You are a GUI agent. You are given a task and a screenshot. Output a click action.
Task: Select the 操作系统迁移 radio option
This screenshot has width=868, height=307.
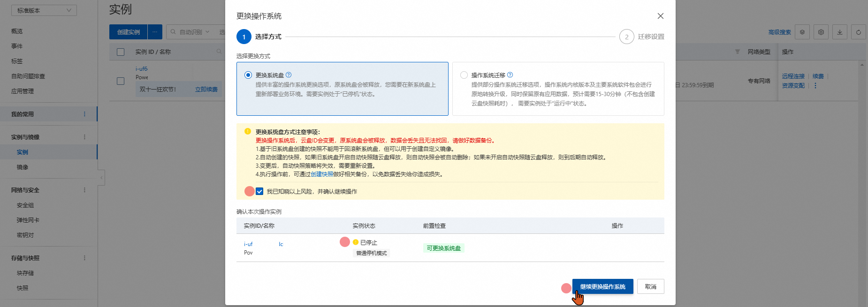(x=464, y=75)
